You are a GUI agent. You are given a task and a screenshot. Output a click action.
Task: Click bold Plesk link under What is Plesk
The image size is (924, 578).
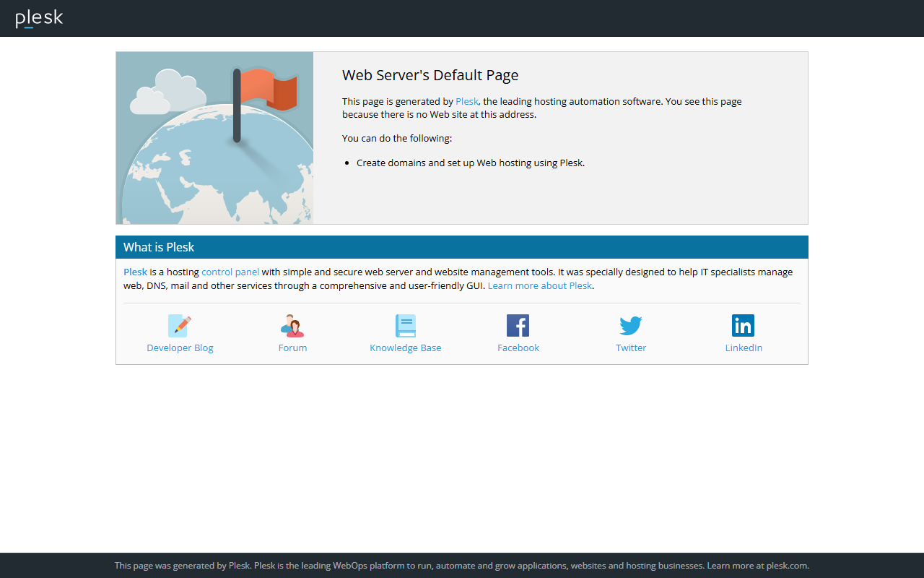[x=135, y=272]
